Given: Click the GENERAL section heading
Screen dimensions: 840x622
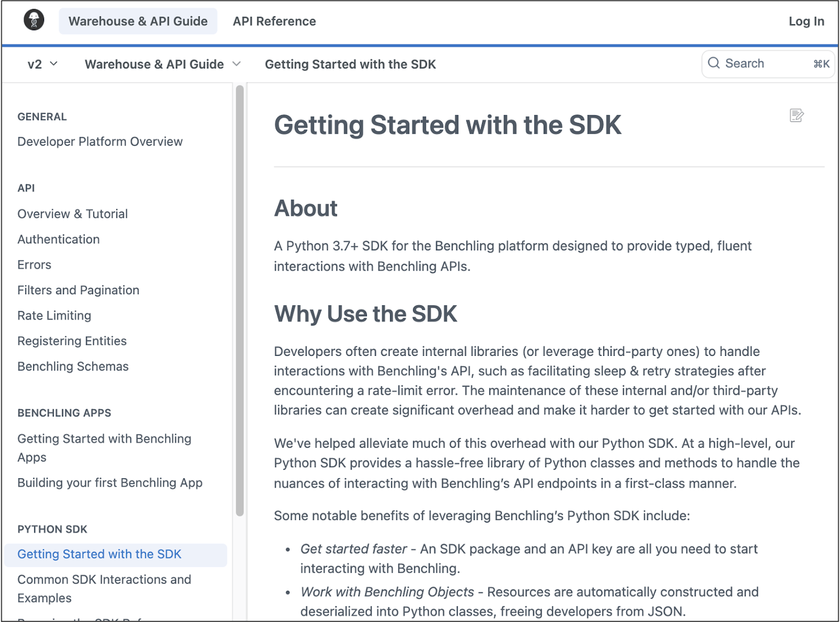Looking at the screenshot, I should pos(42,117).
